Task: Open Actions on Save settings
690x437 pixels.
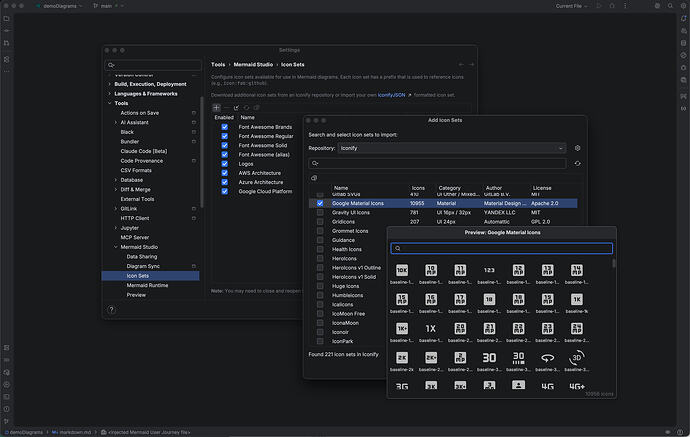Action: point(139,113)
